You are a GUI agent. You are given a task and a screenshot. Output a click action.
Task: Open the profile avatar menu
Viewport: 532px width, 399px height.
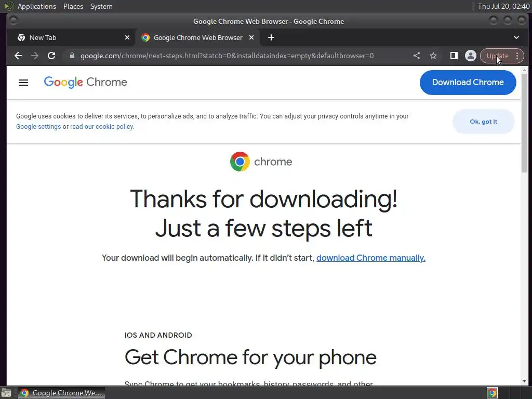(471, 56)
